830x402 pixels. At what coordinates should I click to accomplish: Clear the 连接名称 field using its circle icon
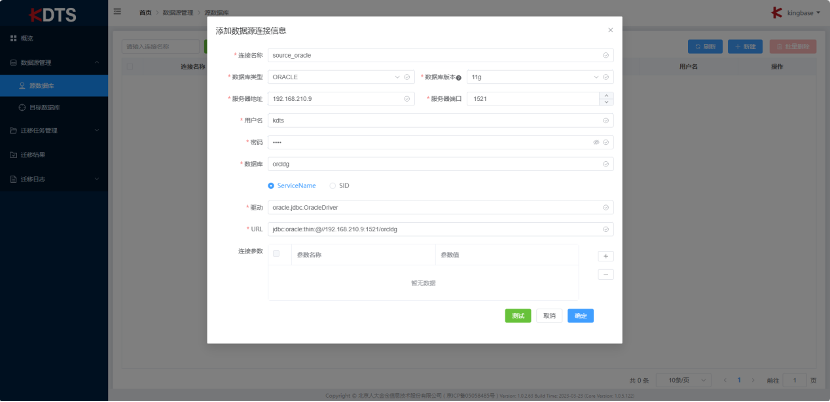point(606,55)
